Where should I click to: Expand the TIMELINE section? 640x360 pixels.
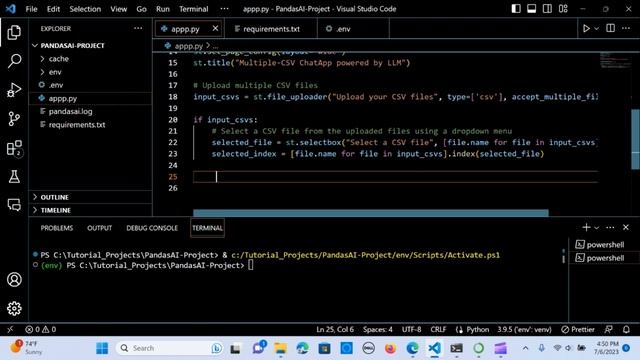tap(91, 210)
